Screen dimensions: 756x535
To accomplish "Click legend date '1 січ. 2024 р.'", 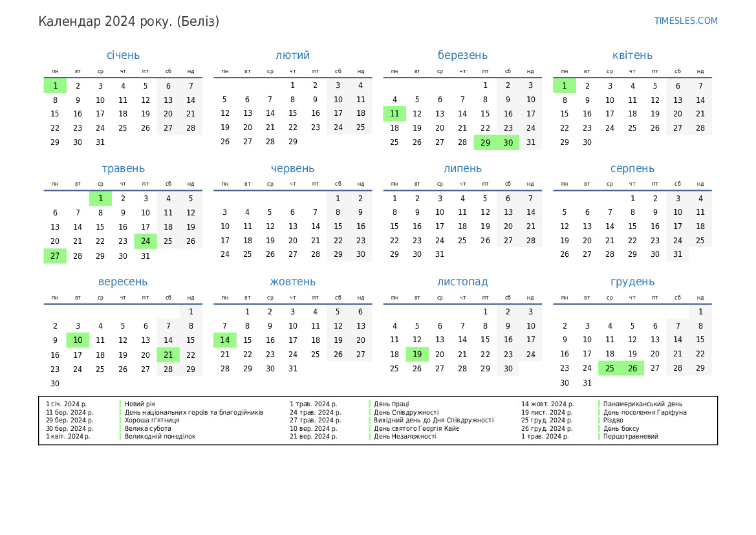I will click(x=66, y=404).
